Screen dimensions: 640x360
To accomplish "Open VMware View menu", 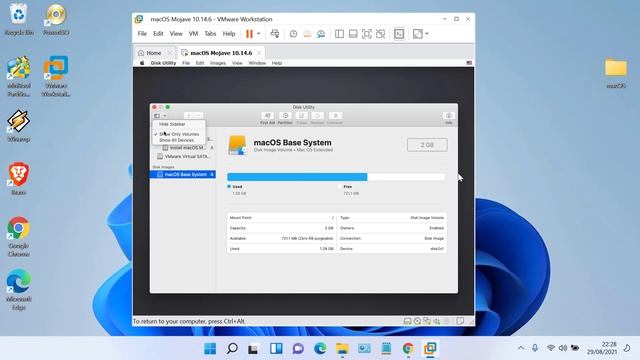I will coord(176,34).
